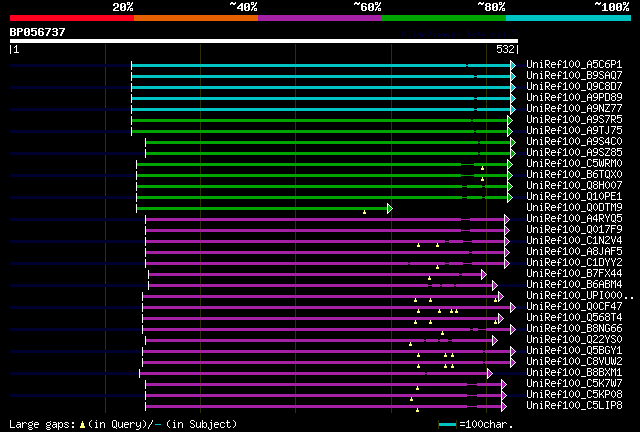
Task: Click the green arrowhead on the UniRef100_Q0DTM9 row
Action: (x=390, y=209)
